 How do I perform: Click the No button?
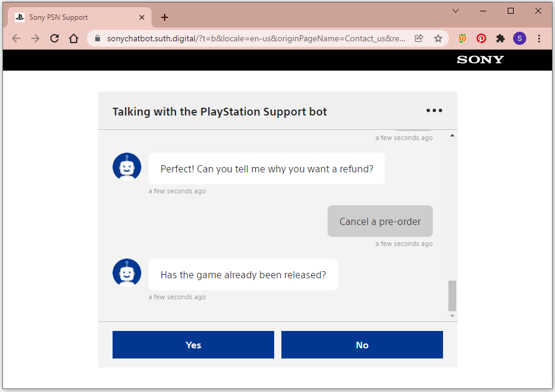[362, 345]
